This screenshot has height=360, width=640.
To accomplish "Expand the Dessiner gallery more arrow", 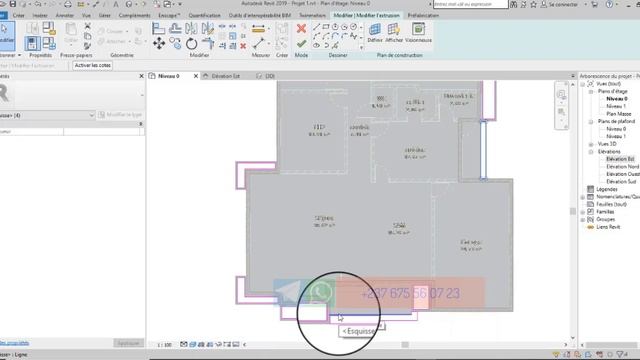I will 361,47.
